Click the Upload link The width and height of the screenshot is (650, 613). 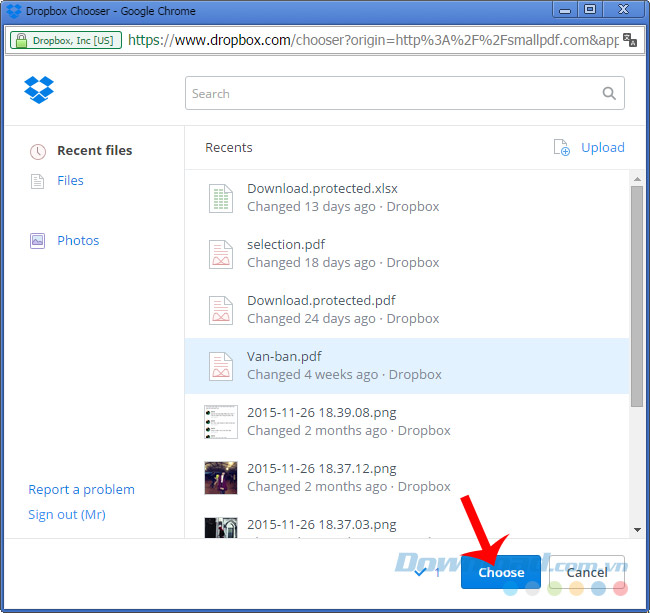[603, 148]
